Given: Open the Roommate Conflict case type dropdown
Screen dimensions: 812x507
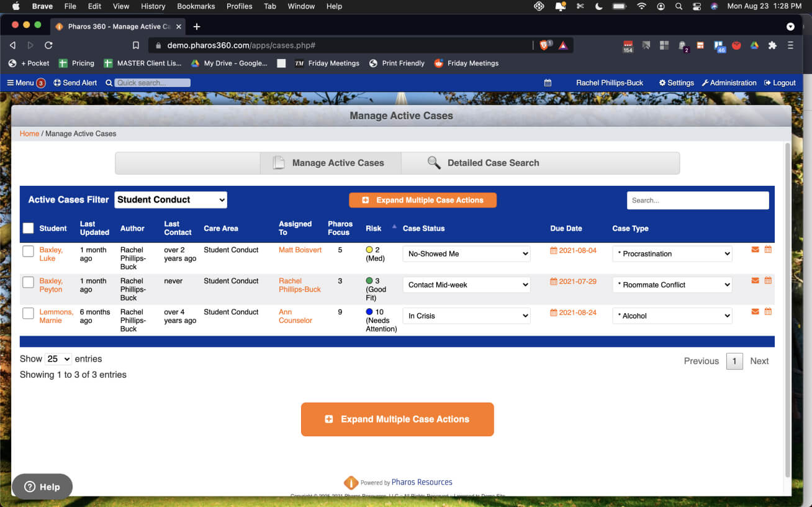Looking at the screenshot, I should click(x=672, y=285).
